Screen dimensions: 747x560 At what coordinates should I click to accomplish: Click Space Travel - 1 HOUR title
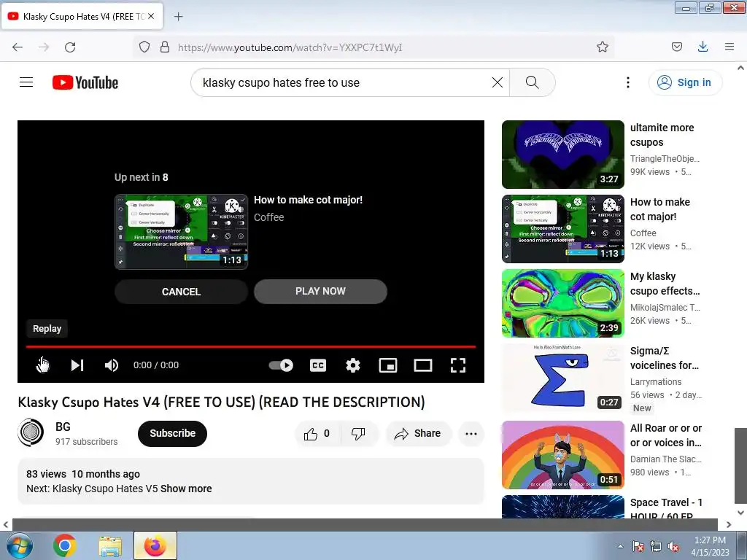pyautogui.click(x=666, y=509)
